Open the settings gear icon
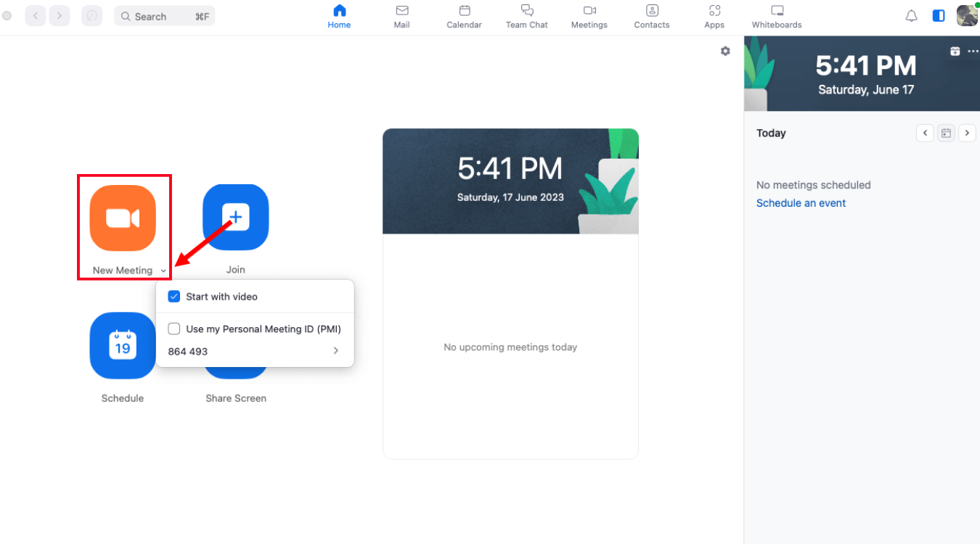Image resolution: width=980 pixels, height=544 pixels. (x=725, y=51)
